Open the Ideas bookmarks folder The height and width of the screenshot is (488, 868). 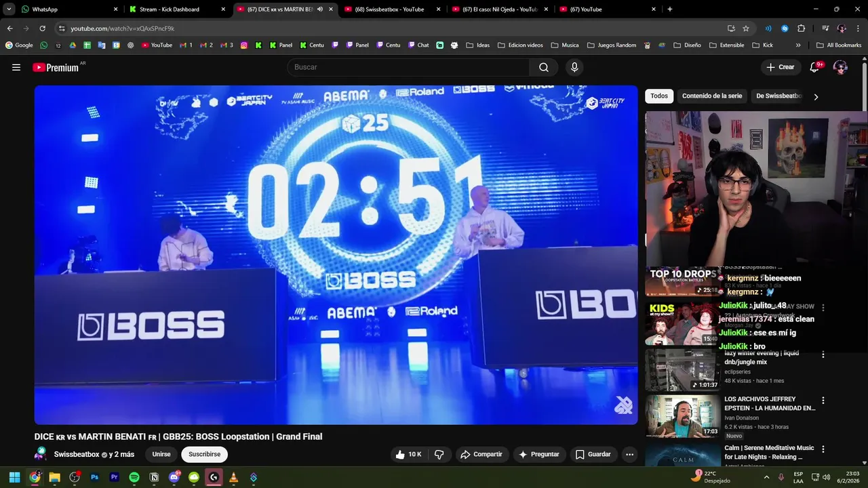coord(477,45)
